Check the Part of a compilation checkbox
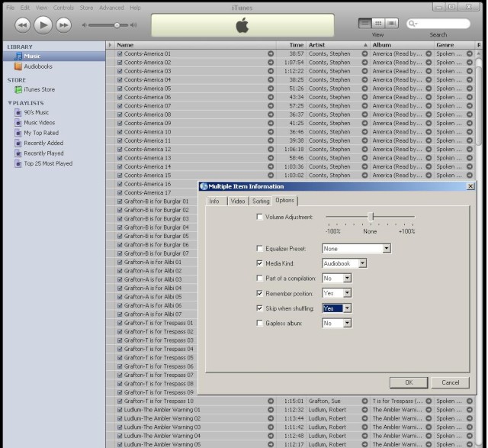 tap(259, 278)
